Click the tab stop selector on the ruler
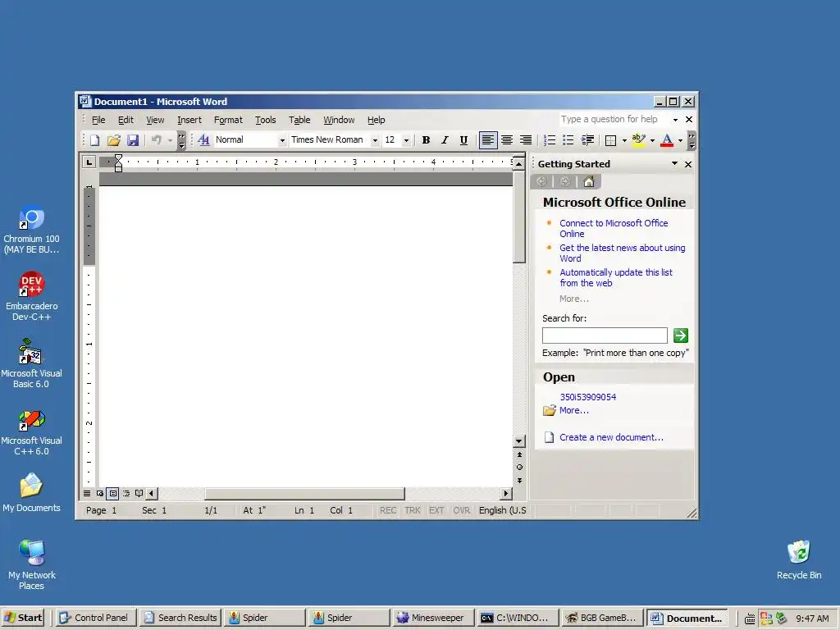This screenshot has height=630, width=840. [x=89, y=162]
